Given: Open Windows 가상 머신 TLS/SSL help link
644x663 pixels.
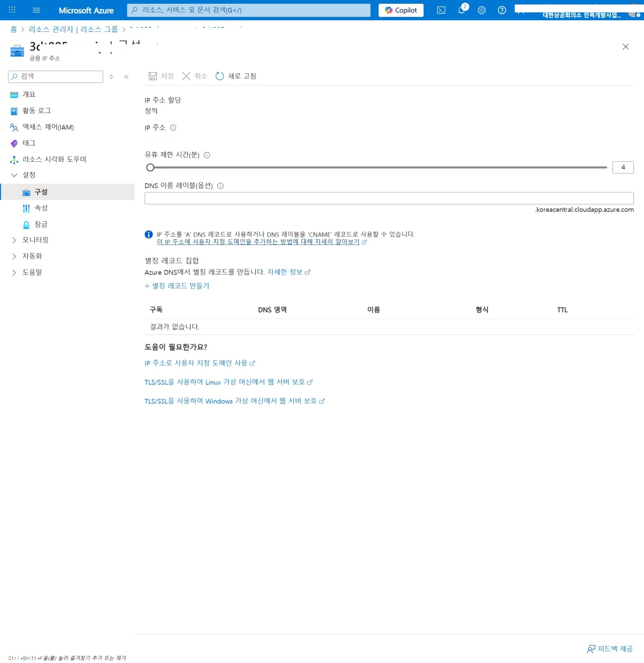Looking at the screenshot, I should (235, 401).
